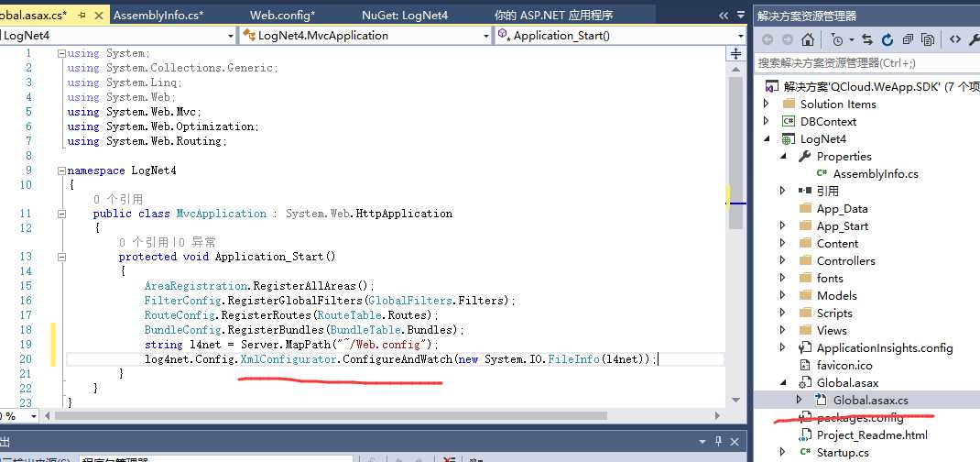The height and width of the screenshot is (462, 980).
Task: Refresh the Solution Explorer tree
Action: pyautogui.click(x=887, y=40)
